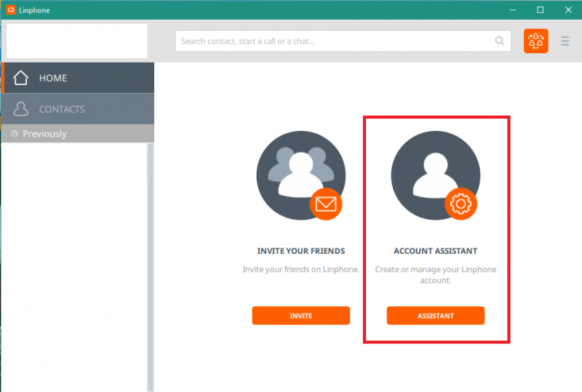Click the Previously clock icon
Viewport: 582px width, 392px height.
tap(15, 133)
